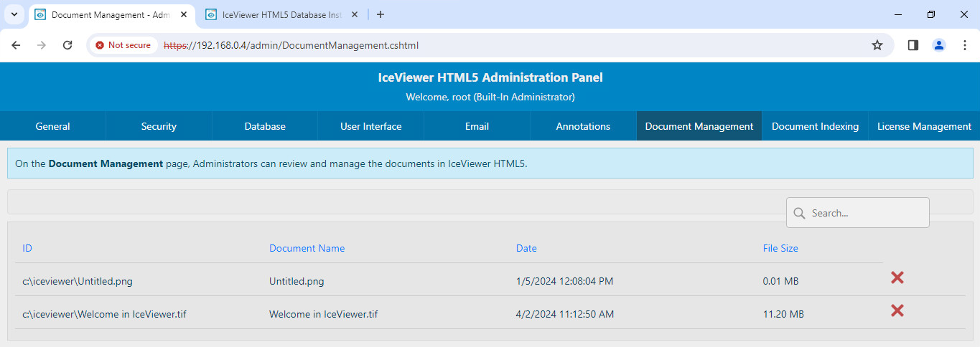
Task: Click the browser reload icon
Action: (67, 45)
